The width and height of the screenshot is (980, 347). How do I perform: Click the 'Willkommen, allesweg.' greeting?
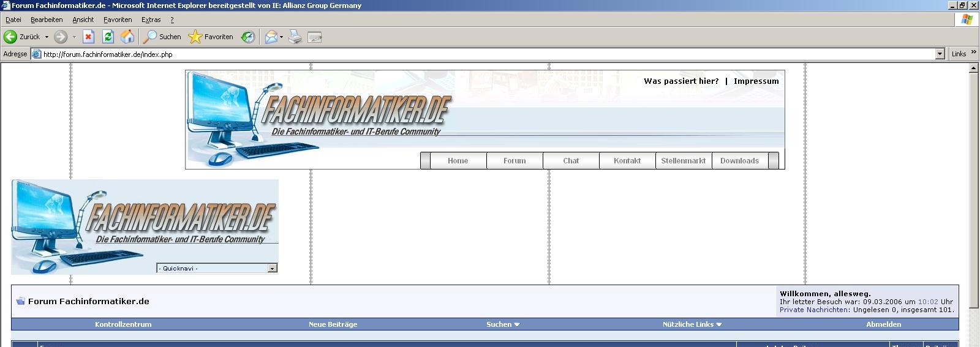(825, 294)
